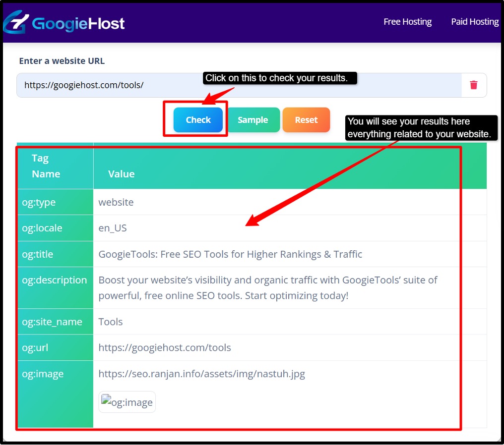
Task: Click the https://googiehost.com/tools value
Action: click(x=165, y=348)
